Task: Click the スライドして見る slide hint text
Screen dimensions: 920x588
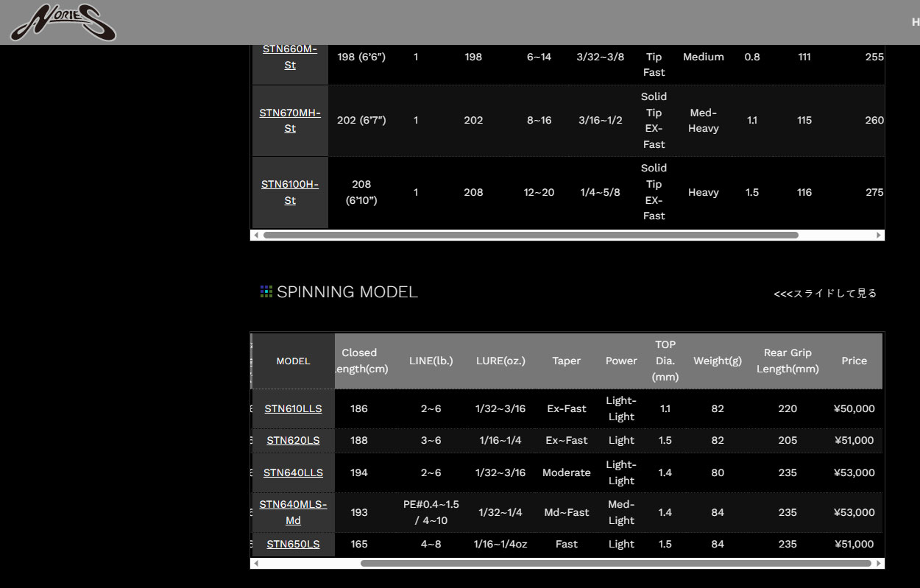Action: pyautogui.click(x=825, y=294)
